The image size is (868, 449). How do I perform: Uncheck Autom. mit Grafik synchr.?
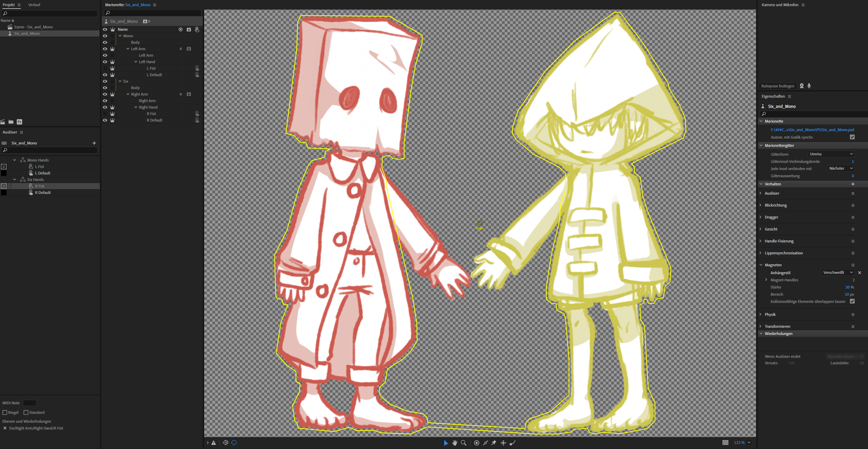tap(853, 137)
